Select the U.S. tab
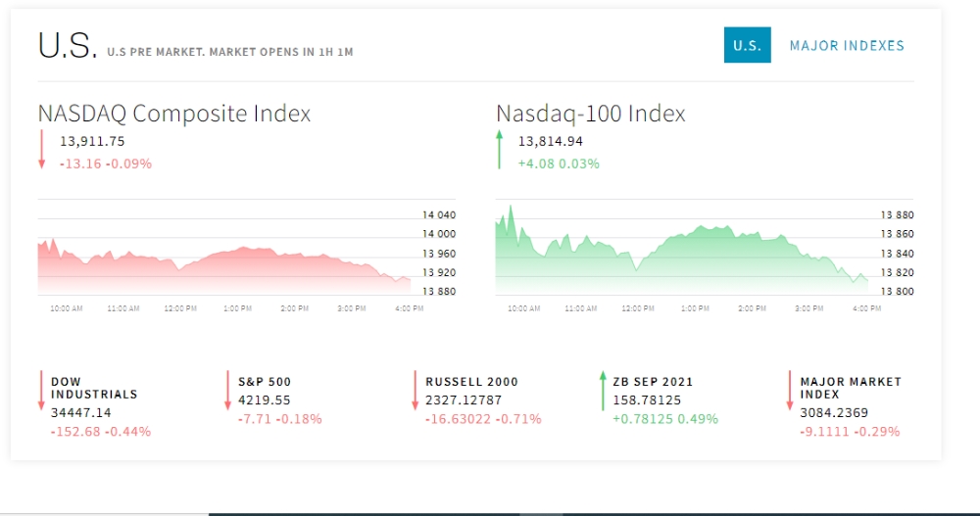The image size is (980, 516). [x=747, y=45]
